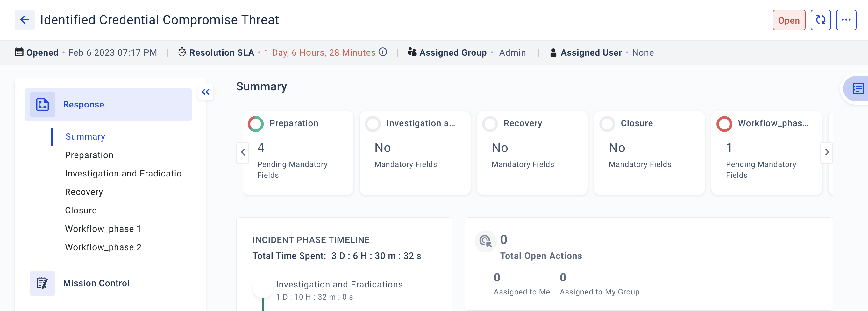868x311 pixels.
Task: Open the Closure phase card
Action: point(649,153)
